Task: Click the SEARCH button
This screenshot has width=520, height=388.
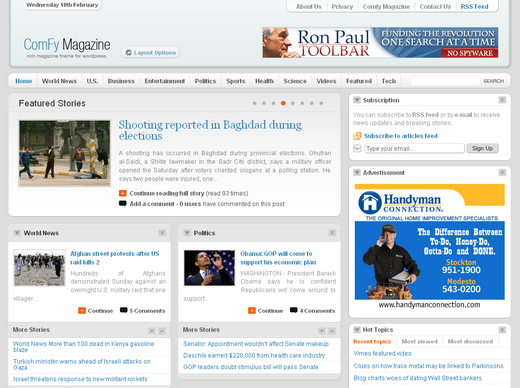Action: [493, 81]
